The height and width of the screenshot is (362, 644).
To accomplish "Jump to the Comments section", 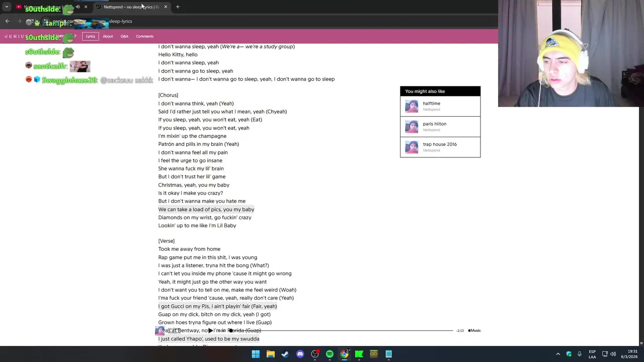I will coord(144,36).
